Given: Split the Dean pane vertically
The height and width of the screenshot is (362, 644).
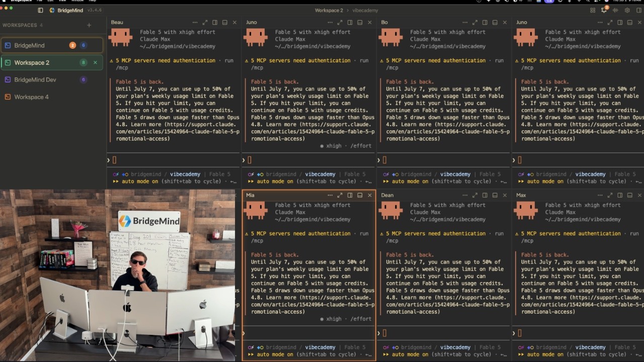Looking at the screenshot, I should 485,195.
